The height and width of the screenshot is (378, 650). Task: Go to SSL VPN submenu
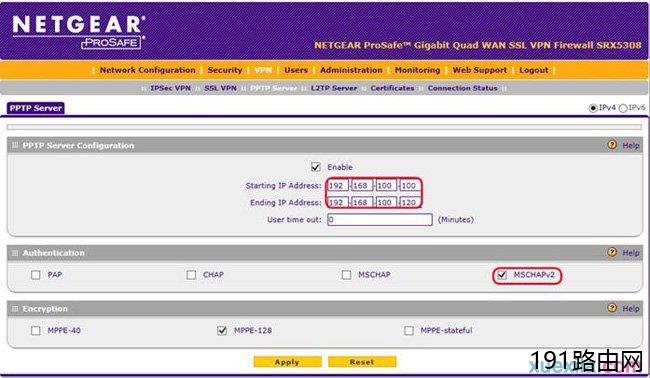point(220,88)
